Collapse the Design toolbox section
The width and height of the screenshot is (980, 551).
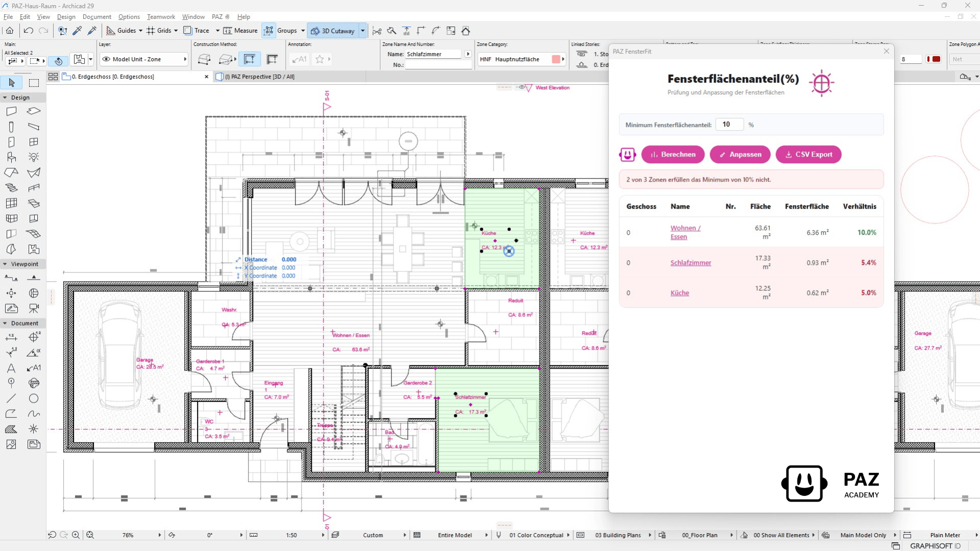[5, 97]
